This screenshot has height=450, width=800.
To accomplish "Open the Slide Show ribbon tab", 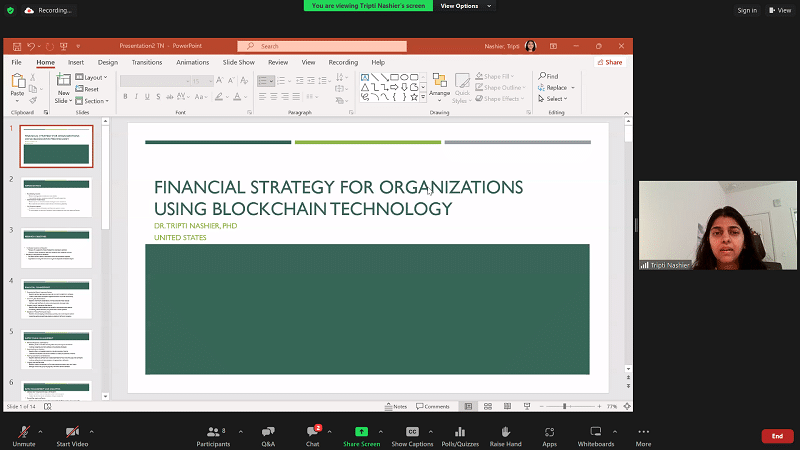I will 238,62.
